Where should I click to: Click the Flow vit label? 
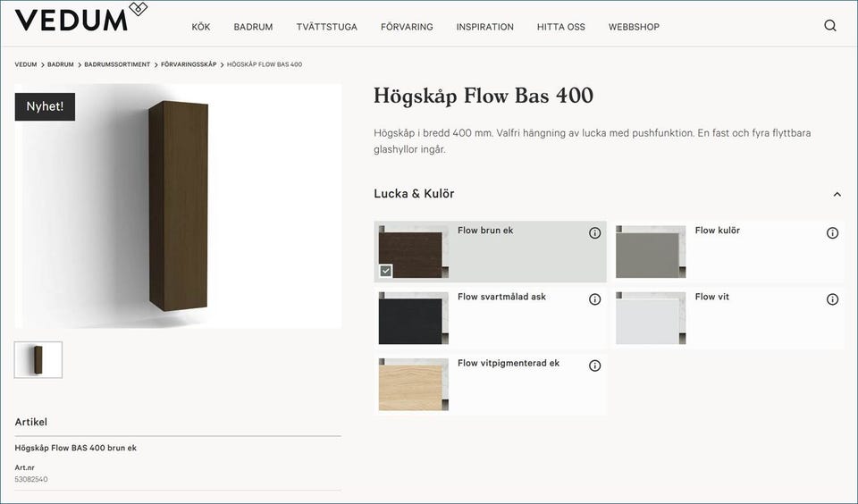coord(712,297)
